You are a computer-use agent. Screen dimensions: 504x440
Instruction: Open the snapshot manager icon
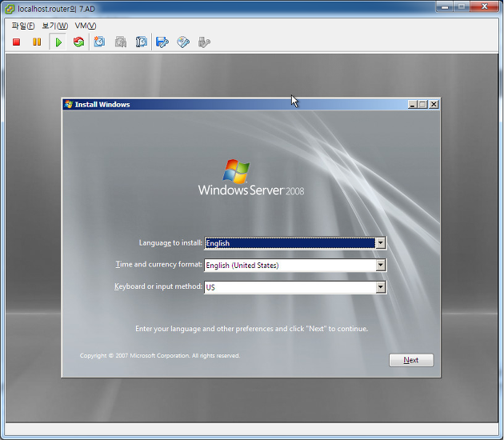pyautogui.click(x=141, y=42)
